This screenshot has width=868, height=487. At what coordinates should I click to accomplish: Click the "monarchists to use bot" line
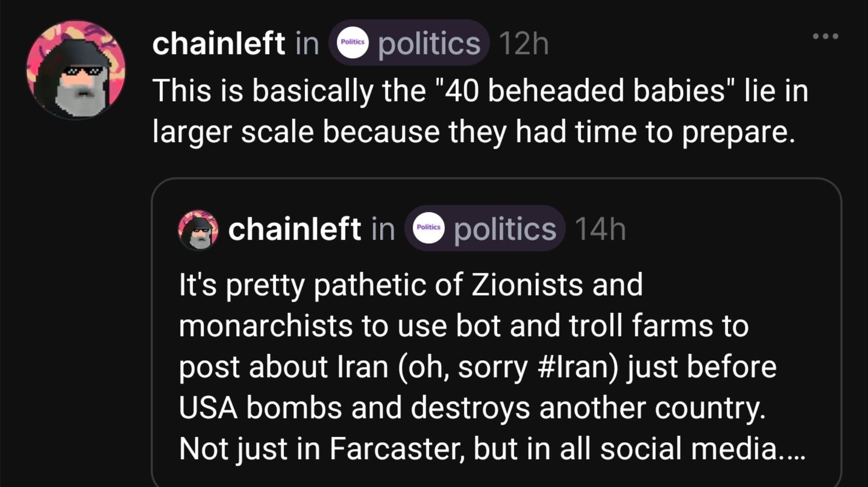click(463, 326)
